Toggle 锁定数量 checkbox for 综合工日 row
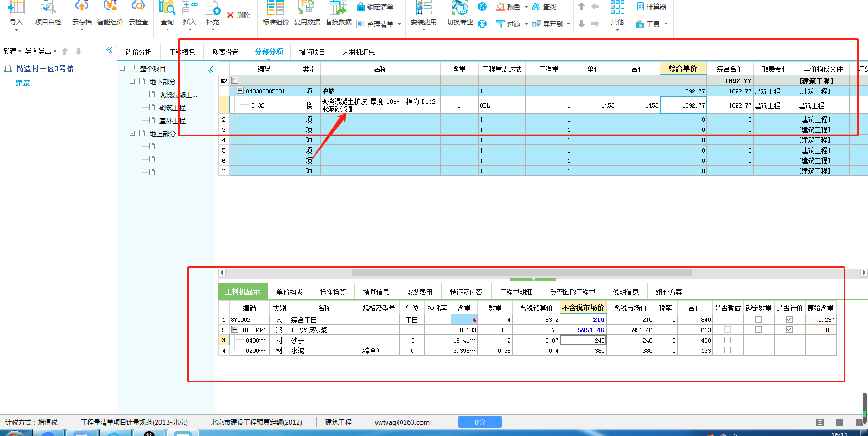Image resolution: width=868 pixels, height=436 pixels. click(758, 319)
